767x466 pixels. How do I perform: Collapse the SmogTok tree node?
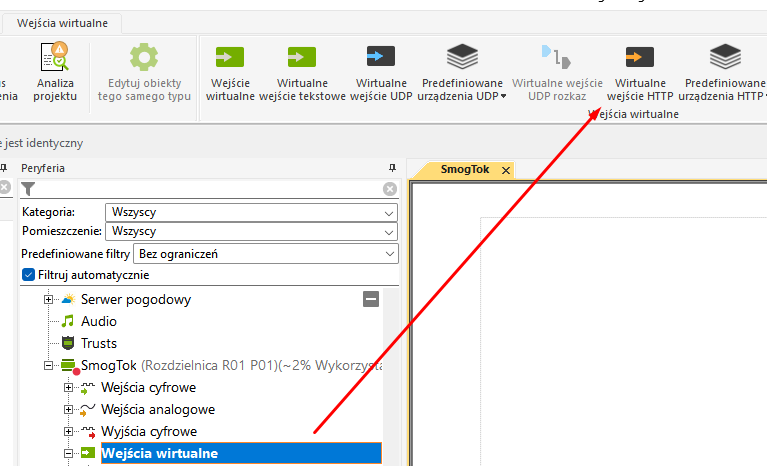[48, 366]
